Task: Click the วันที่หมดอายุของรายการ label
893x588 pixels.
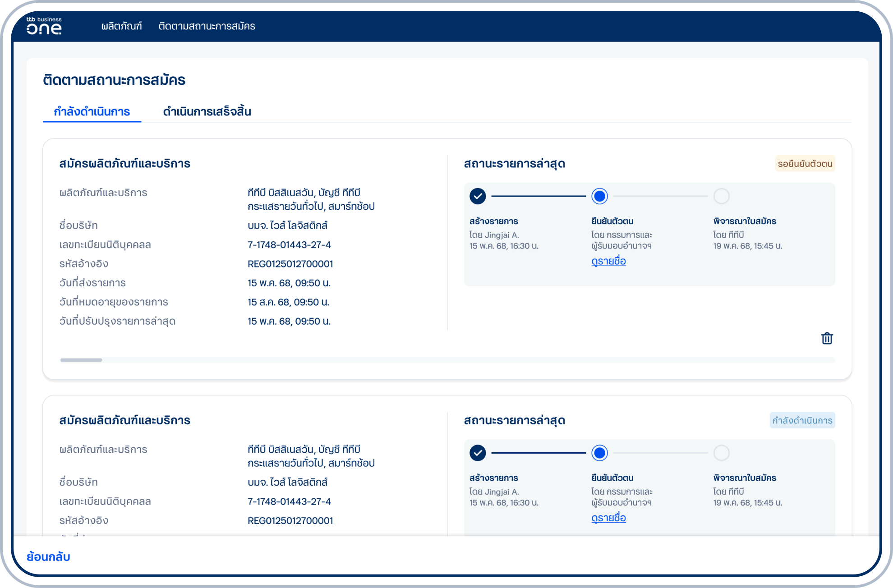Action: pyautogui.click(x=114, y=302)
